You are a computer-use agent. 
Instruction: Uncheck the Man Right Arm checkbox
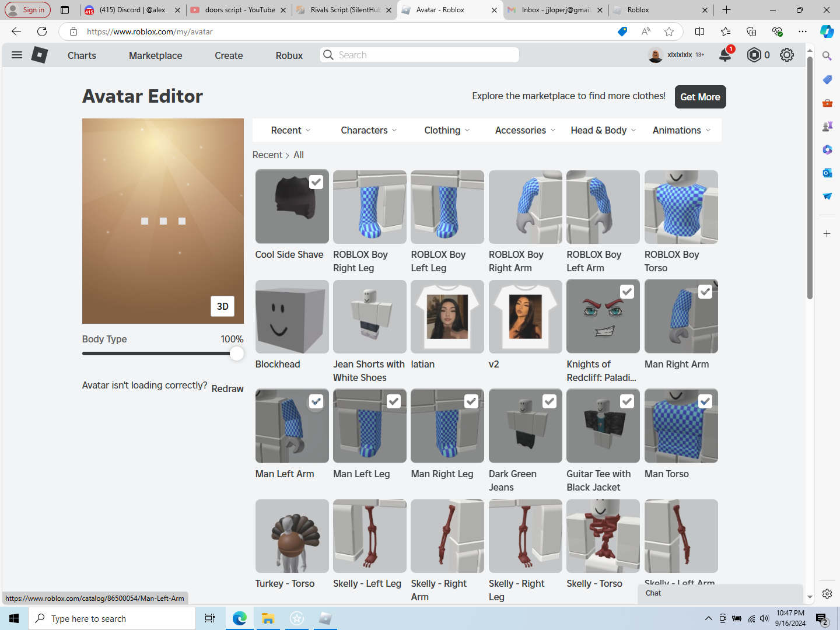(x=705, y=292)
